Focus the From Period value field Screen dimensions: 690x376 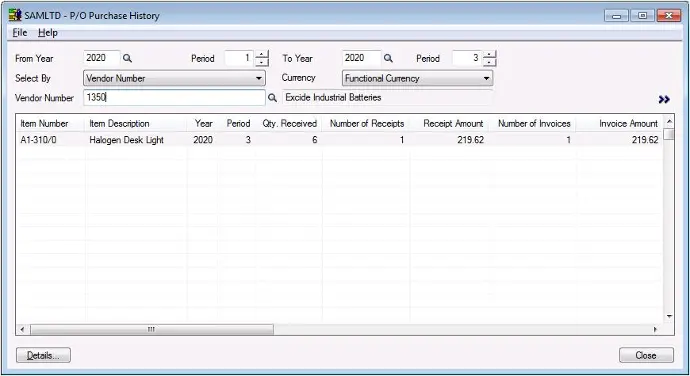pos(239,58)
